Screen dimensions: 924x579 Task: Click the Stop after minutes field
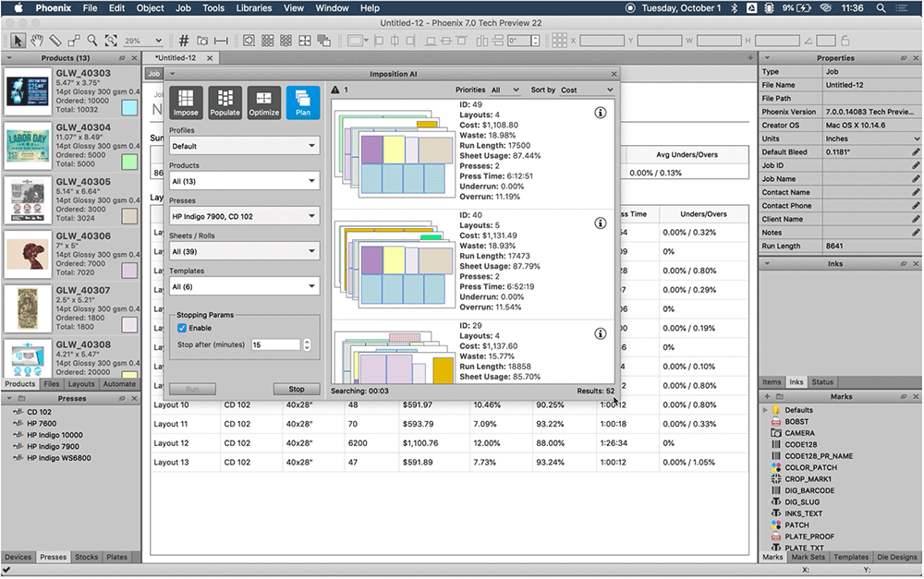tap(275, 344)
